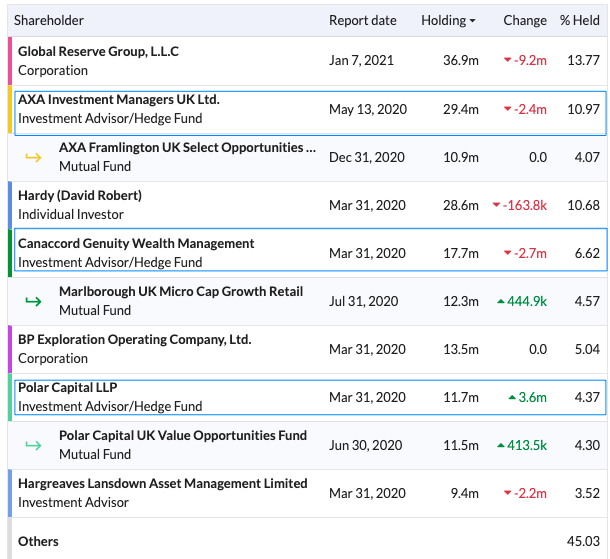
Task: Click teal sub-fund arrow beside Polar Capital UK Value
Action: tap(33, 445)
